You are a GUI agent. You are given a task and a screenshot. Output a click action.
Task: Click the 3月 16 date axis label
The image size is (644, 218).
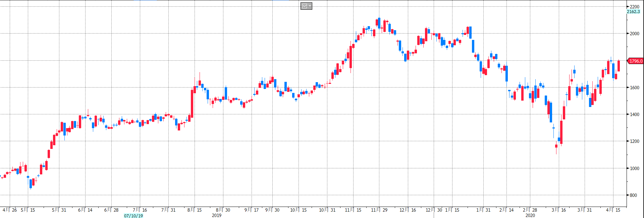[559, 210]
